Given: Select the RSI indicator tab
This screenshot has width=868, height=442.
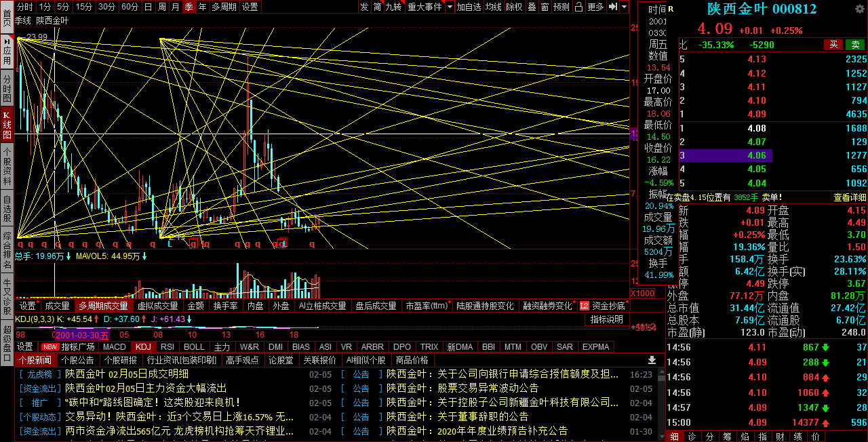Looking at the screenshot, I should coord(167,346).
